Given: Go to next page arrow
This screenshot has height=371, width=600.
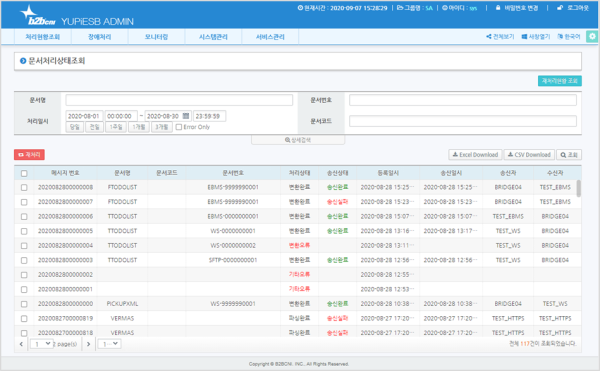Looking at the screenshot, I should tap(88, 344).
